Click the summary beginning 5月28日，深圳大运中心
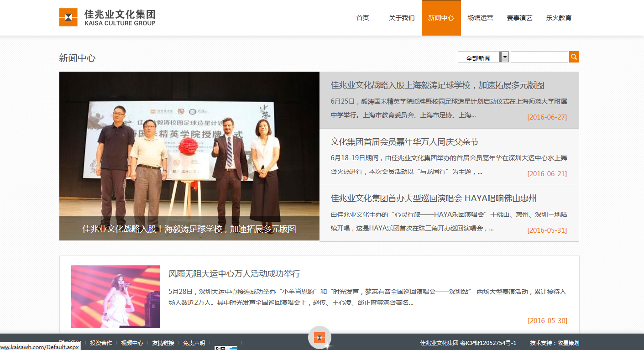The height and width of the screenshot is (350, 644). click(x=367, y=297)
